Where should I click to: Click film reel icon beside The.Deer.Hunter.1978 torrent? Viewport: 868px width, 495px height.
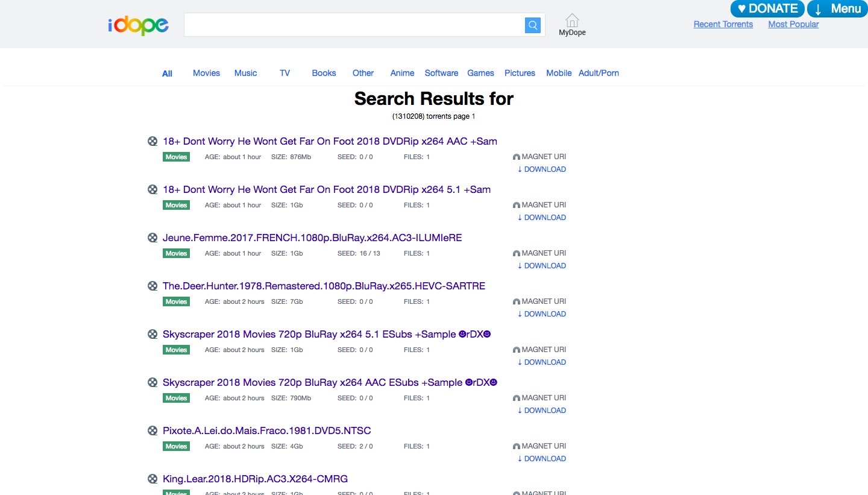click(x=153, y=286)
